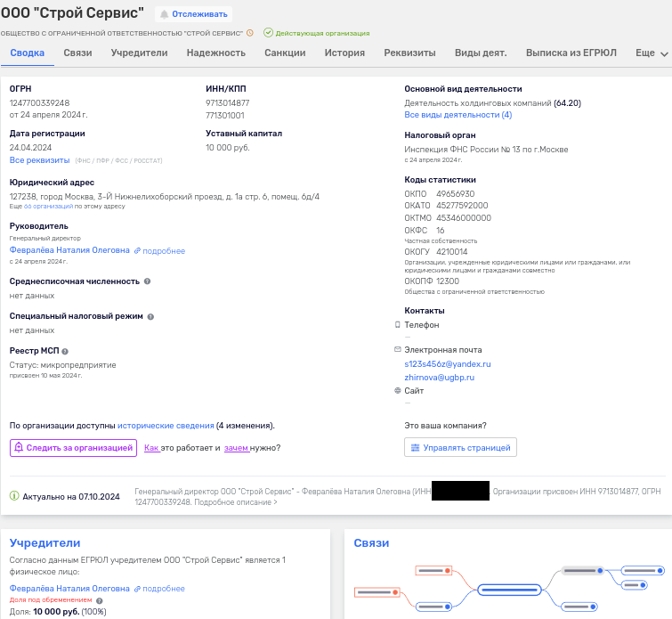Screen dimensions: 672x619
Task: Open the Санкции tab
Action: (x=285, y=53)
